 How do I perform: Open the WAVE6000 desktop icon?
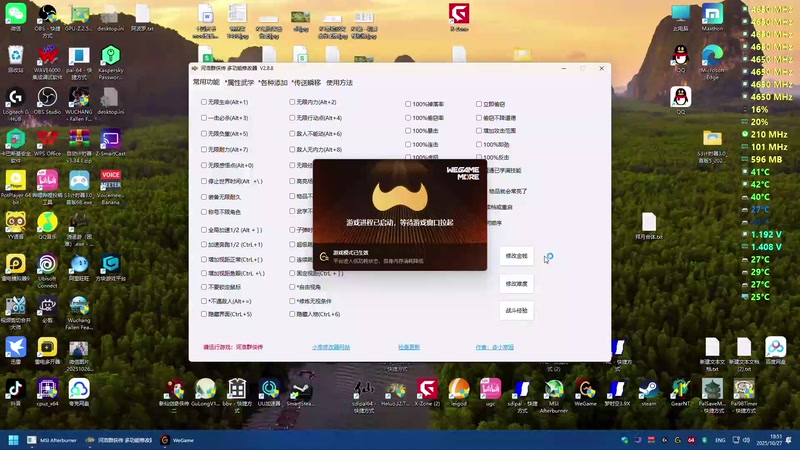click(x=47, y=62)
